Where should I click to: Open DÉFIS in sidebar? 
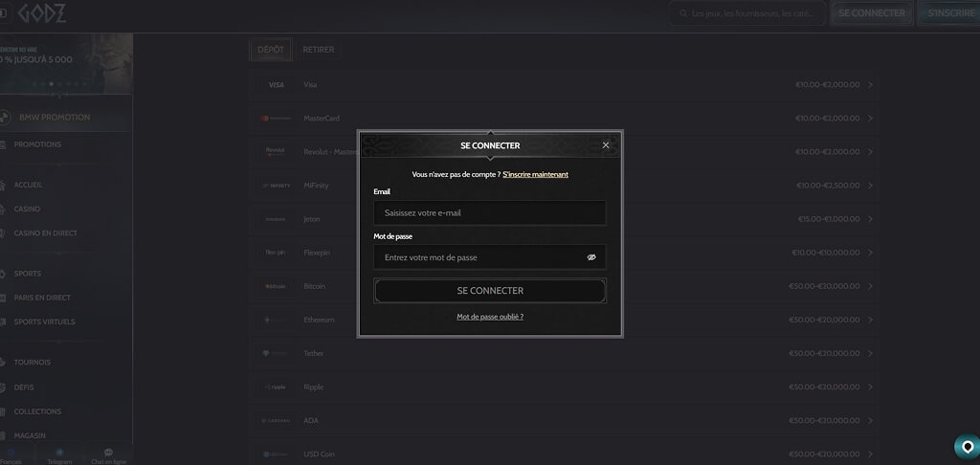tap(24, 387)
